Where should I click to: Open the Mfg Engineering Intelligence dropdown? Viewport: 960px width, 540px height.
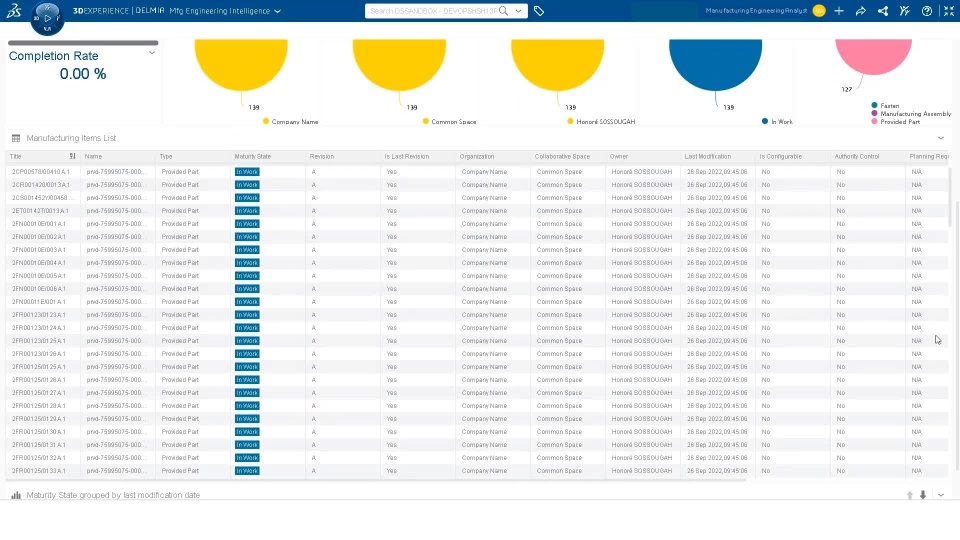[277, 11]
